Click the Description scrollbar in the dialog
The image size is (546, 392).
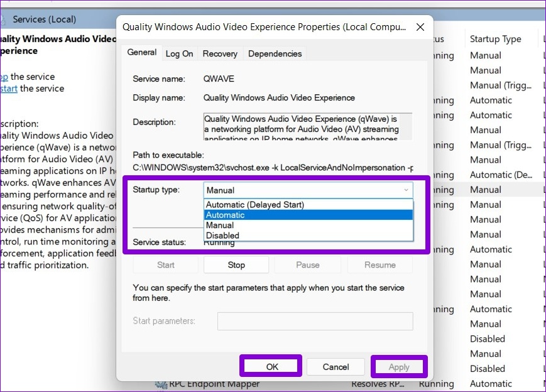[407, 126]
